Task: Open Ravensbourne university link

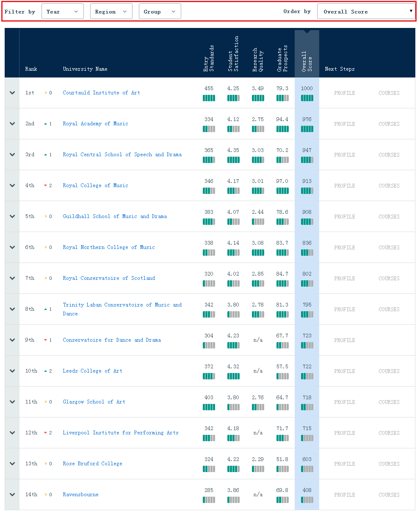Action: 80,495
